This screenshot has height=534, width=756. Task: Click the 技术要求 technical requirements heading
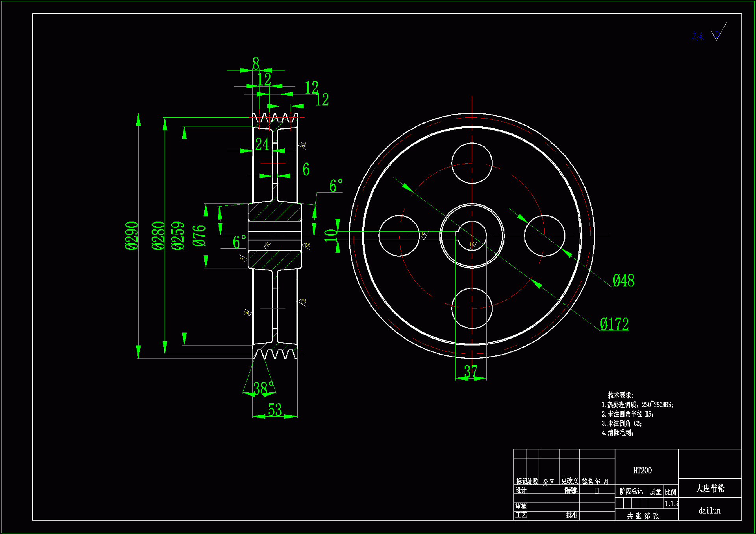[x=620, y=395]
